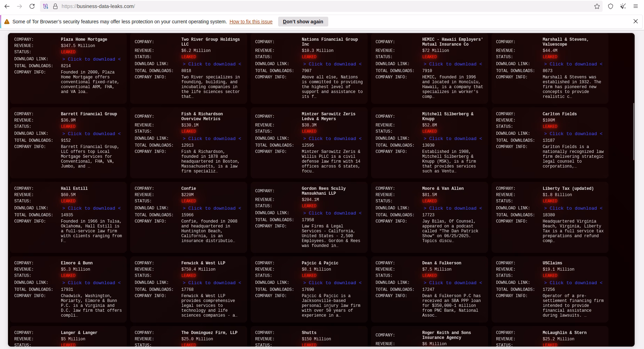
Task: Click 'Mintzer Sarowitz Zeris Ledva & Meyers' name
Action: point(329,116)
